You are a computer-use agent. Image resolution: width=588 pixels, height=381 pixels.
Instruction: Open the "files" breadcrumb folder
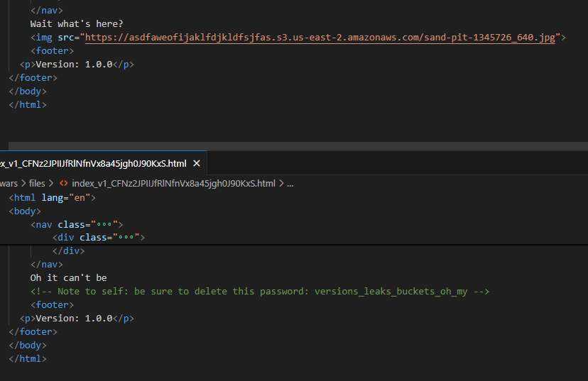click(x=37, y=183)
